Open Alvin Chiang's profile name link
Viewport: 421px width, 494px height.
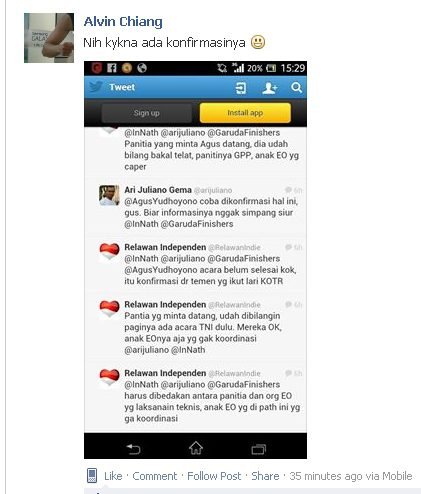[x=123, y=22]
